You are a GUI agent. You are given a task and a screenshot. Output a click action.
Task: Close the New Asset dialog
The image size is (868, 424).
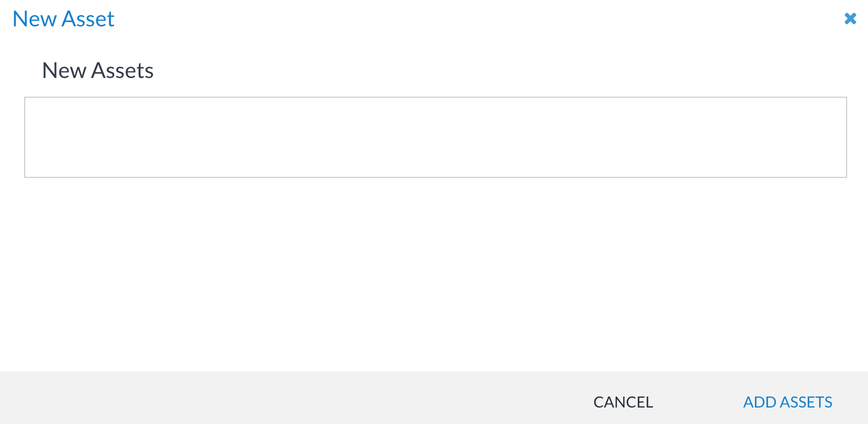click(x=850, y=19)
